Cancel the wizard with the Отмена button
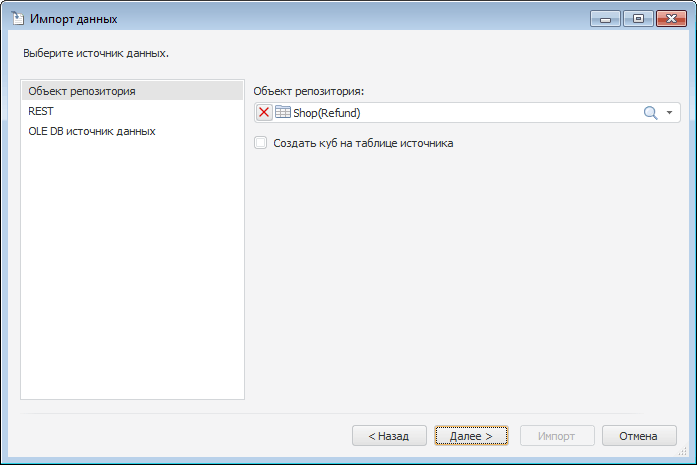 click(x=638, y=436)
